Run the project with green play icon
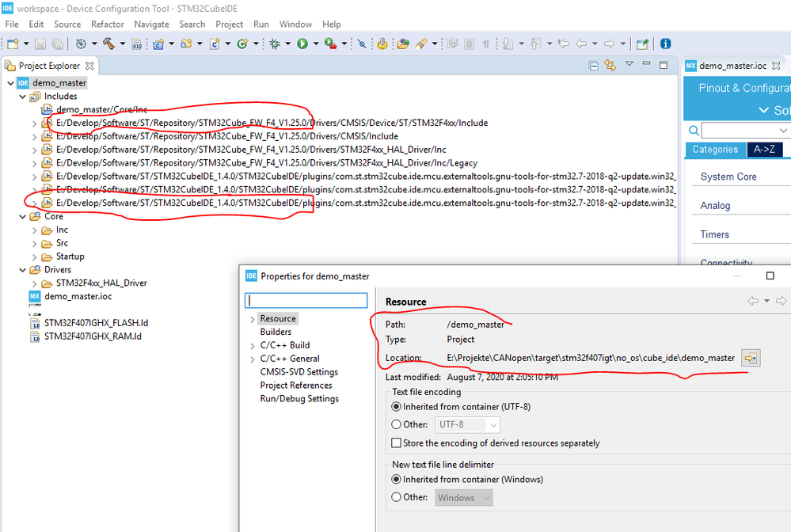The height and width of the screenshot is (532, 791). click(x=302, y=44)
